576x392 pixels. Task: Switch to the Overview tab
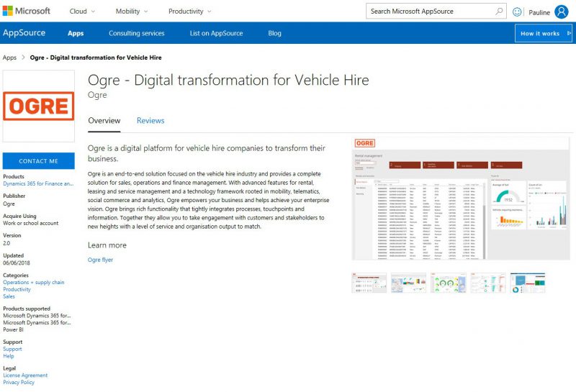pyautogui.click(x=104, y=121)
